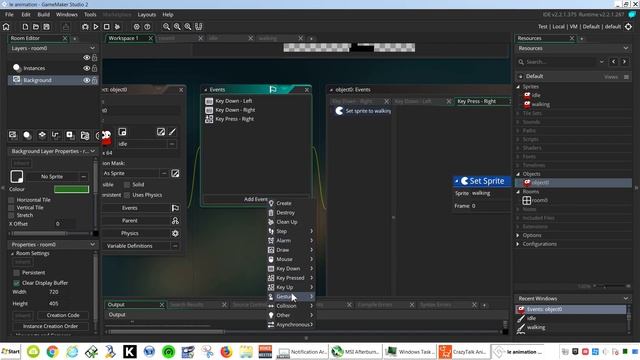Toggle Persistent checkbox in Room Settings

click(x=16, y=272)
